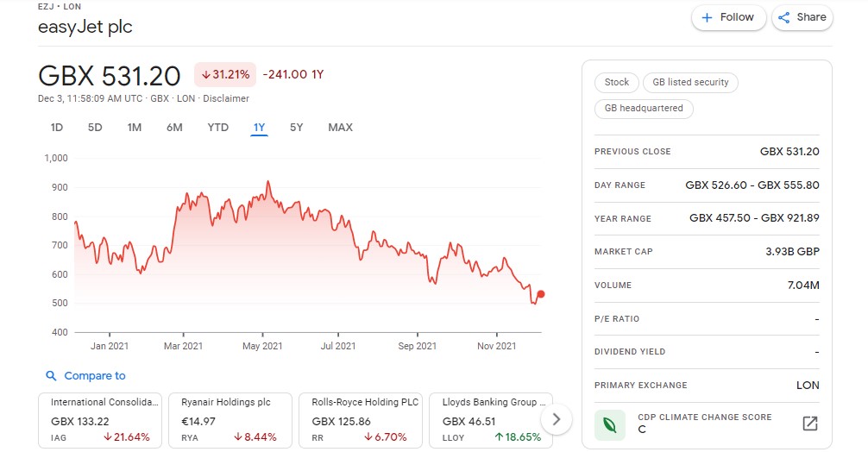This screenshot has width=868, height=452.
Task: Click the EZJ · LON ticker label
Action: pyautogui.click(x=60, y=7)
